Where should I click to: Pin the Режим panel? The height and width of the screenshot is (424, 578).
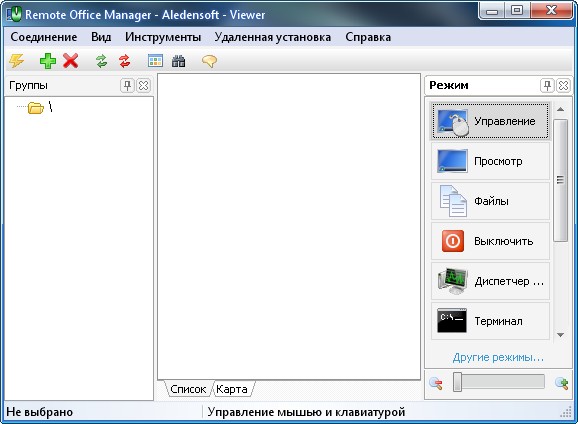click(547, 86)
